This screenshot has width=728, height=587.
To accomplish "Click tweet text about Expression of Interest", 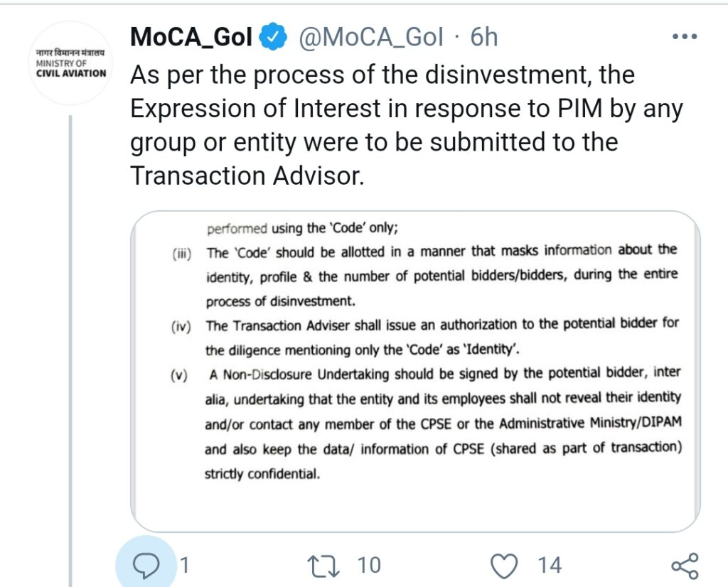I will [x=407, y=109].
